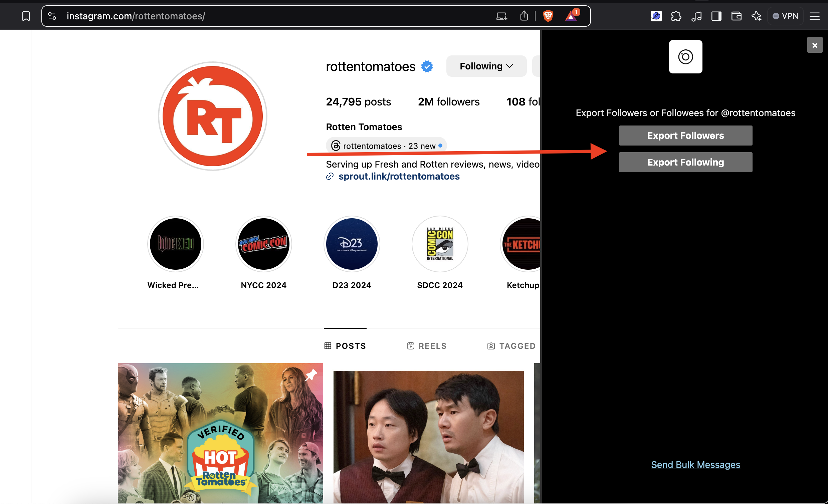Click the Rotten Tomatoes display name
This screenshot has height=504, width=828.
click(364, 127)
